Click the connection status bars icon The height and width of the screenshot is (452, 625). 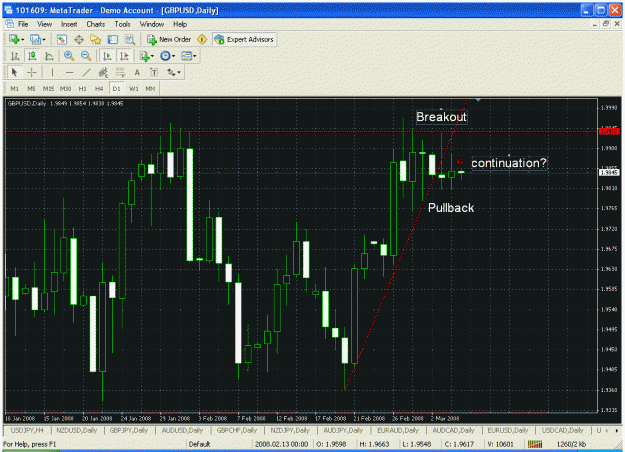(535, 444)
